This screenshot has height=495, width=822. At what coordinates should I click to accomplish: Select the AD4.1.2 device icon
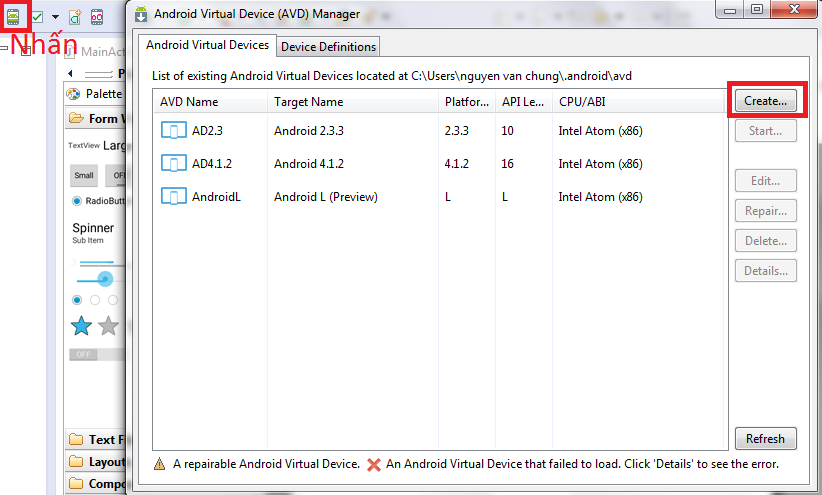pyautogui.click(x=174, y=163)
